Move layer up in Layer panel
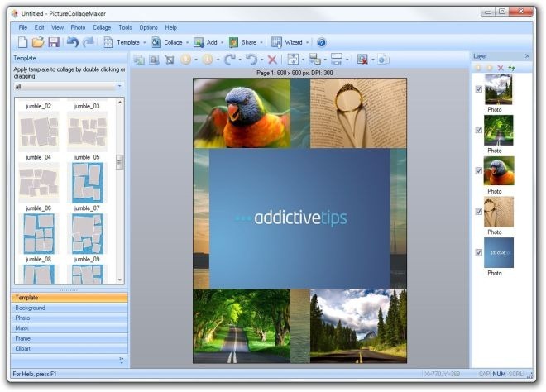 (x=478, y=68)
